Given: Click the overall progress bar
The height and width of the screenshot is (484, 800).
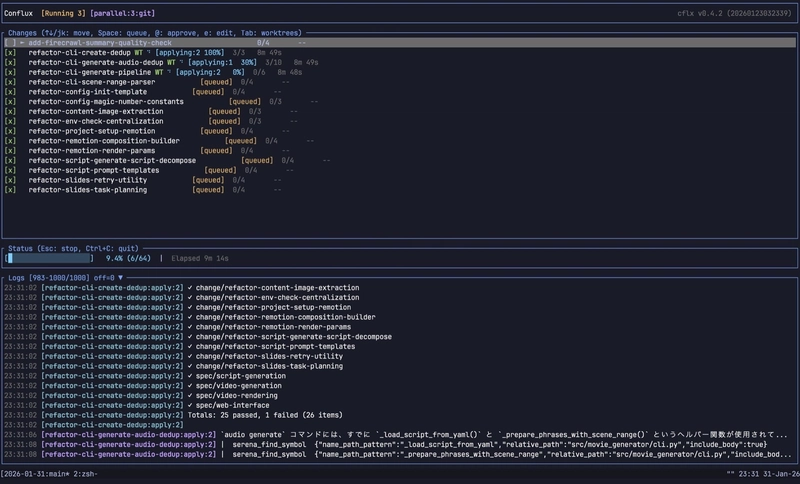Looking at the screenshot, I should click(49, 259).
